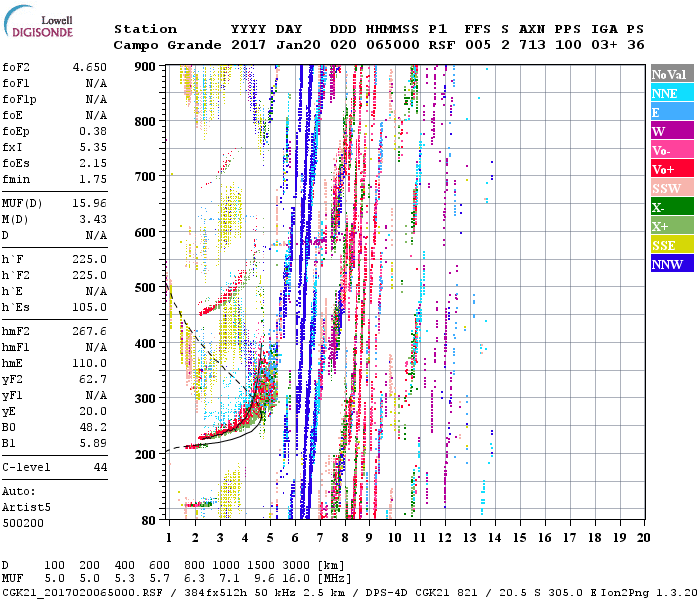Click the foF2 value 4.650

[90, 67]
